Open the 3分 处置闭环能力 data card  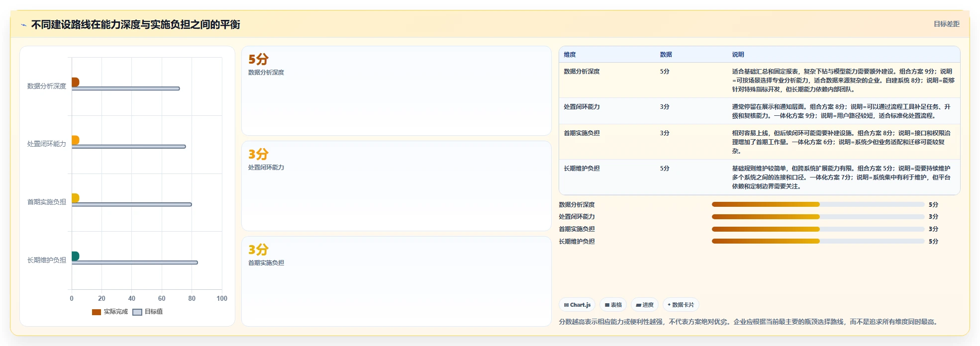click(x=396, y=186)
